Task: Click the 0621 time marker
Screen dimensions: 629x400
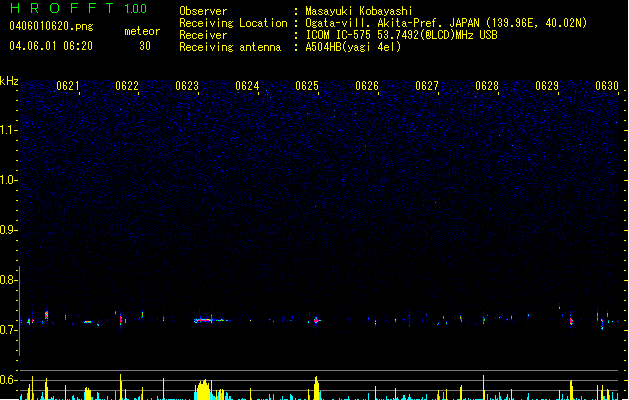Action: 68,86
